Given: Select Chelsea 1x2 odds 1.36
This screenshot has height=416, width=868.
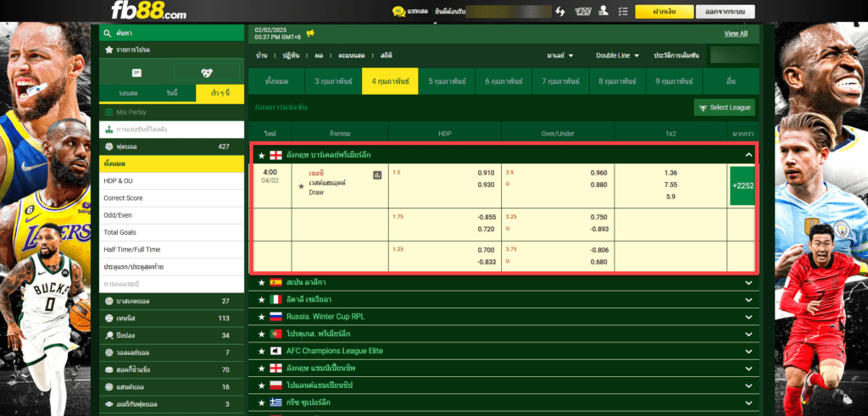Looking at the screenshot, I should click(x=671, y=173).
